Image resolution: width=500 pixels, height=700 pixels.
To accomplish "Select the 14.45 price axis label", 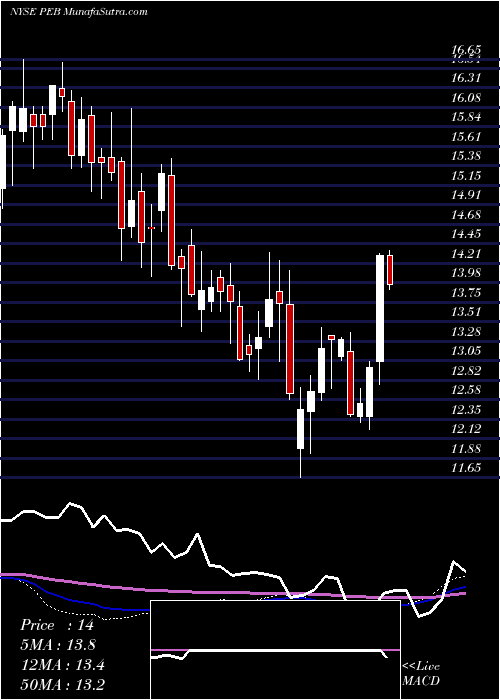I will (x=466, y=233).
